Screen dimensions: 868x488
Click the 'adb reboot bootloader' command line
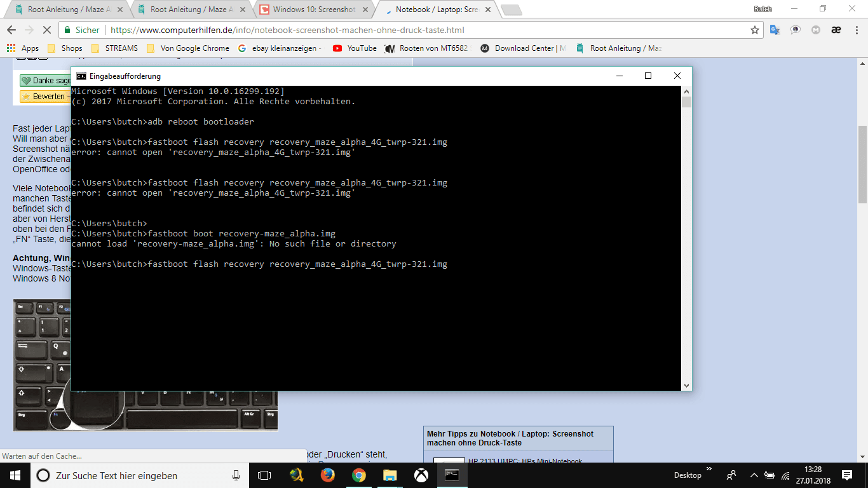pos(163,122)
